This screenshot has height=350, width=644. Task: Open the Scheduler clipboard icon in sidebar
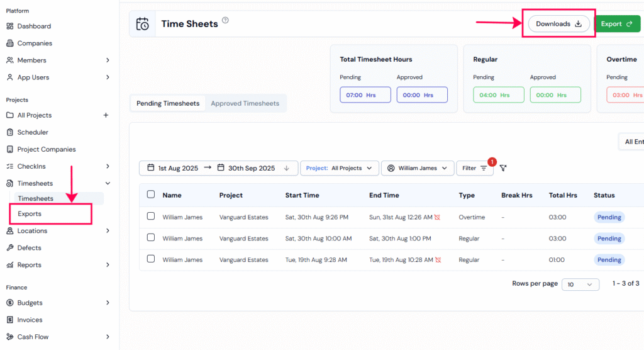click(x=10, y=132)
